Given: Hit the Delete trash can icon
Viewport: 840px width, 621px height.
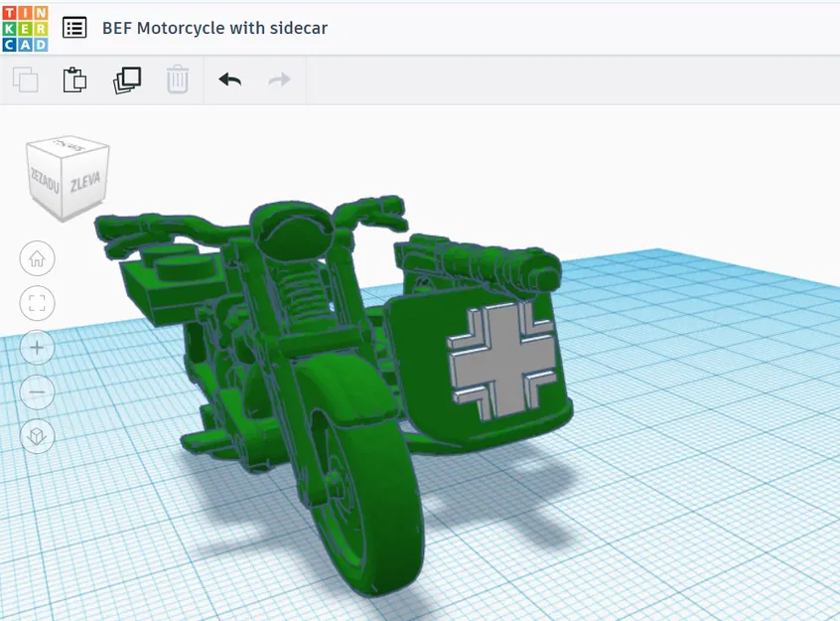Looking at the screenshot, I should click(x=178, y=79).
